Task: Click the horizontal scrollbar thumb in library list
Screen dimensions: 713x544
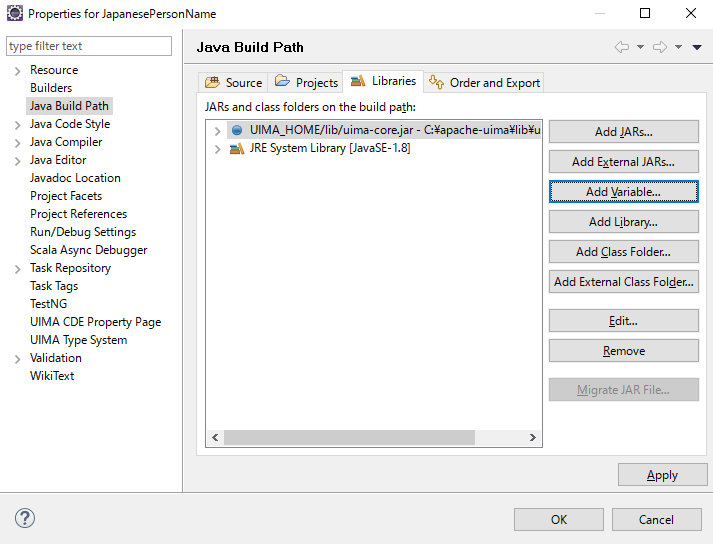Action: (349, 438)
